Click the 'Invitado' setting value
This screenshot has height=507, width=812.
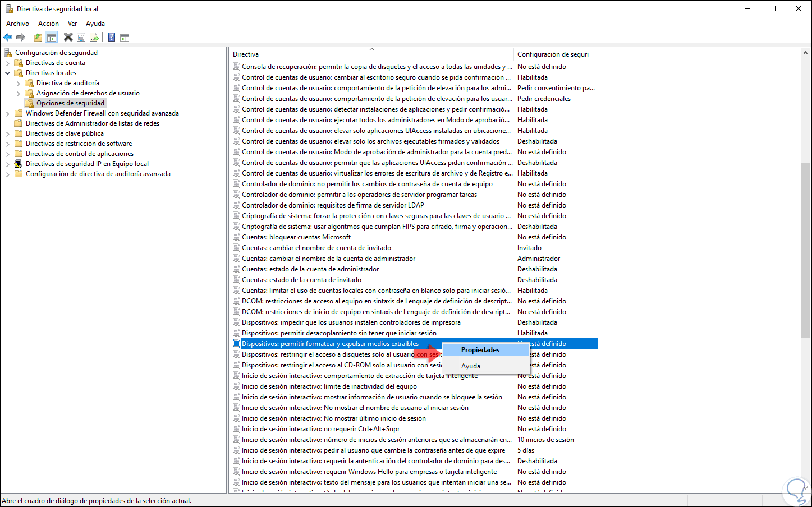point(529,248)
